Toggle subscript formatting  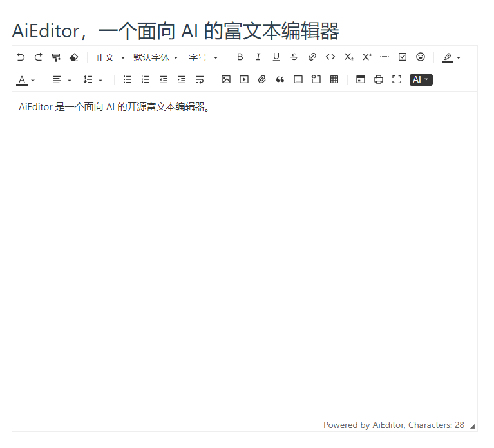point(348,57)
